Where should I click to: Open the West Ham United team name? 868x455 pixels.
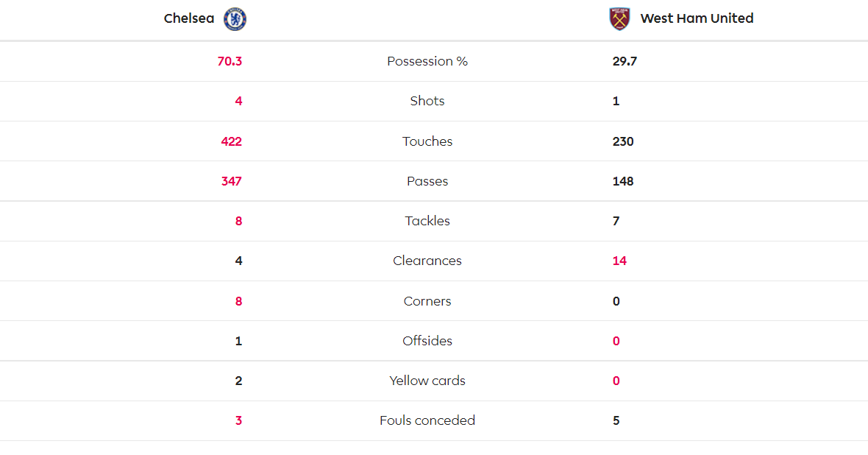tap(697, 19)
